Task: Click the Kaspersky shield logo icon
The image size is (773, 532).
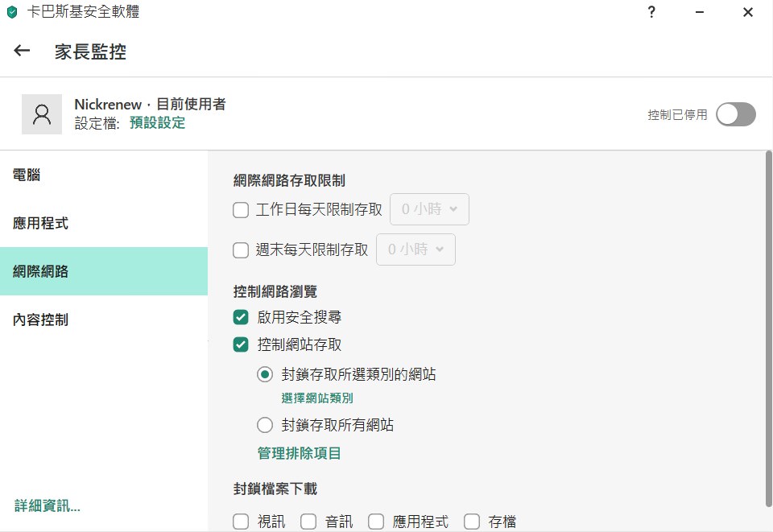Action: pyautogui.click(x=12, y=12)
